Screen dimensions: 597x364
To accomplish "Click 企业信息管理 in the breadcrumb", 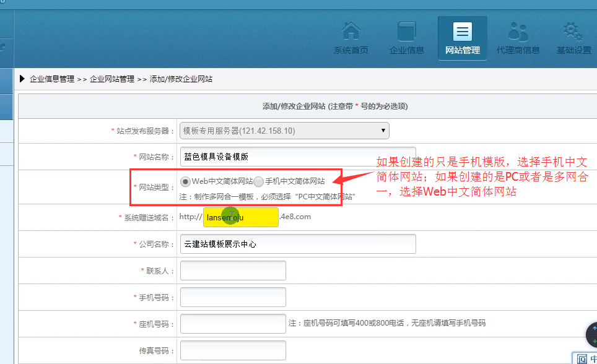I will tap(52, 79).
